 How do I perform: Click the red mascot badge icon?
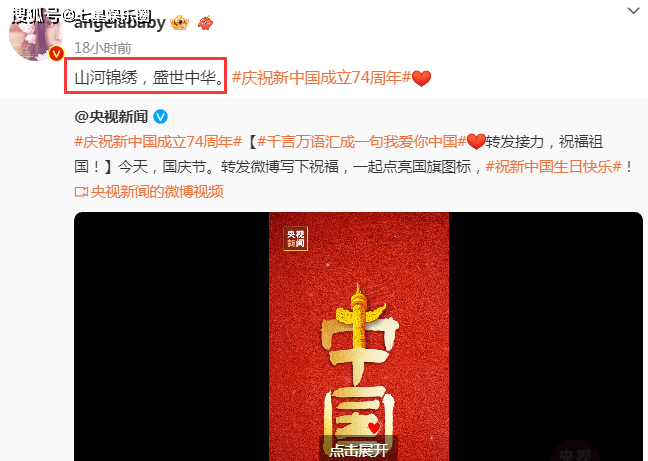[205, 23]
